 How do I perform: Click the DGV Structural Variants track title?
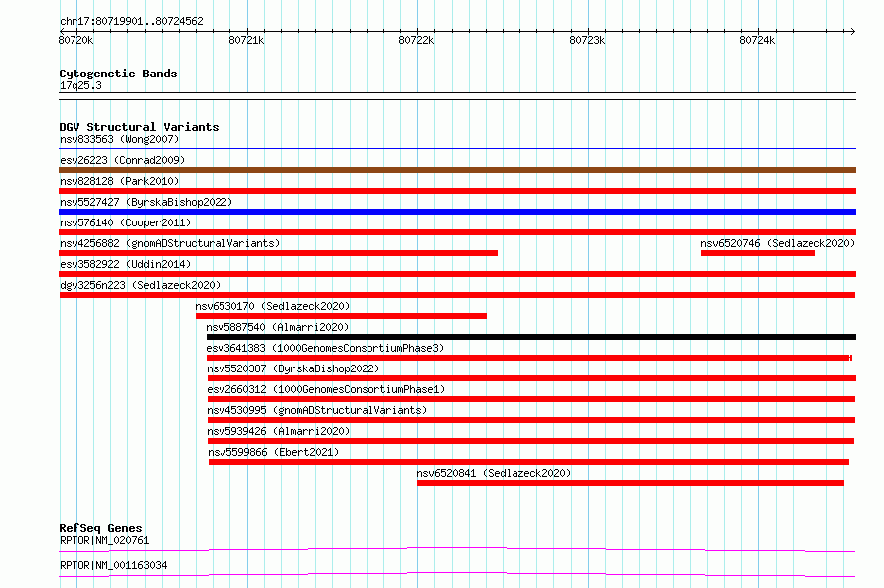pyautogui.click(x=139, y=127)
